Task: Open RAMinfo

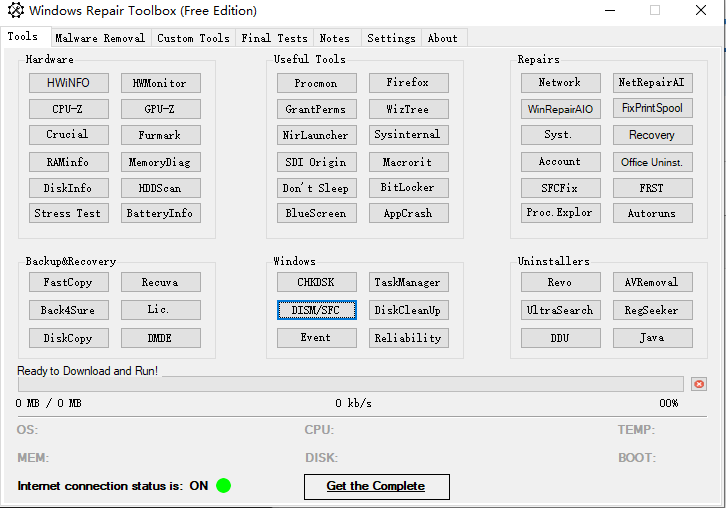Action: (x=69, y=162)
